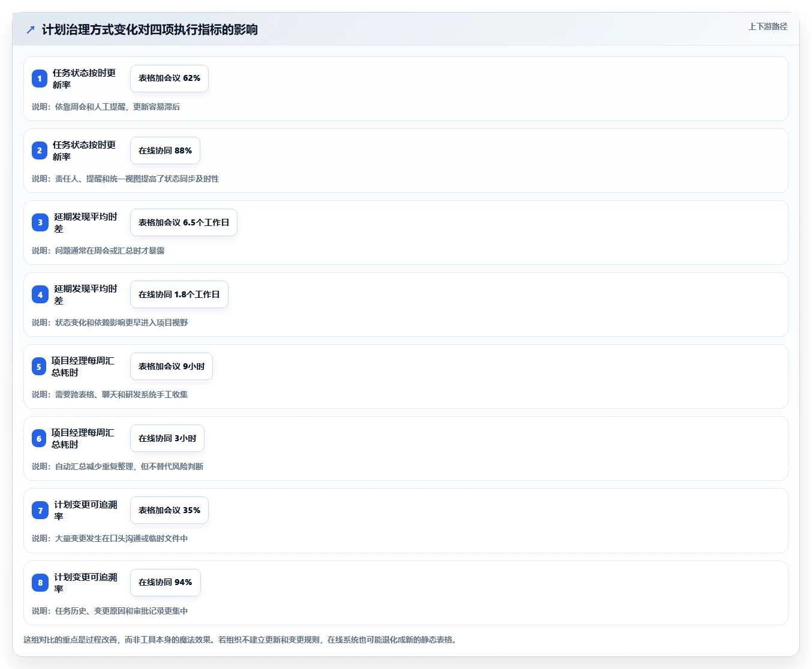Viewport: 812px width, 669px height.
Task: Click note 依靠周会和人工提醒，更新容易滞后
Action: pyautogui.click(x=118, y=107)
